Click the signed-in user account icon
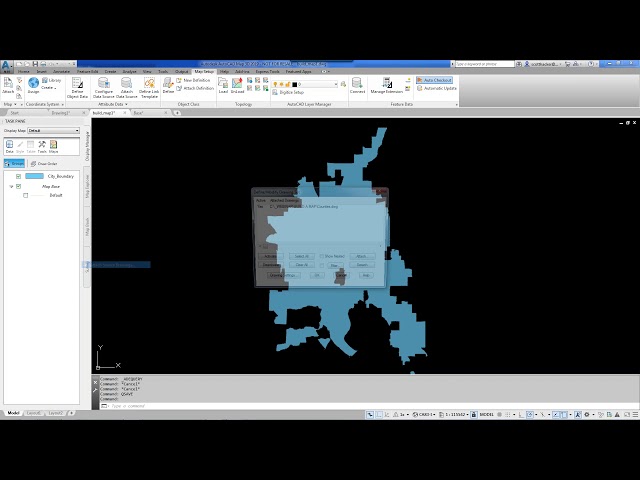This screenshot has height=480, width=640. tap(527, 64)
